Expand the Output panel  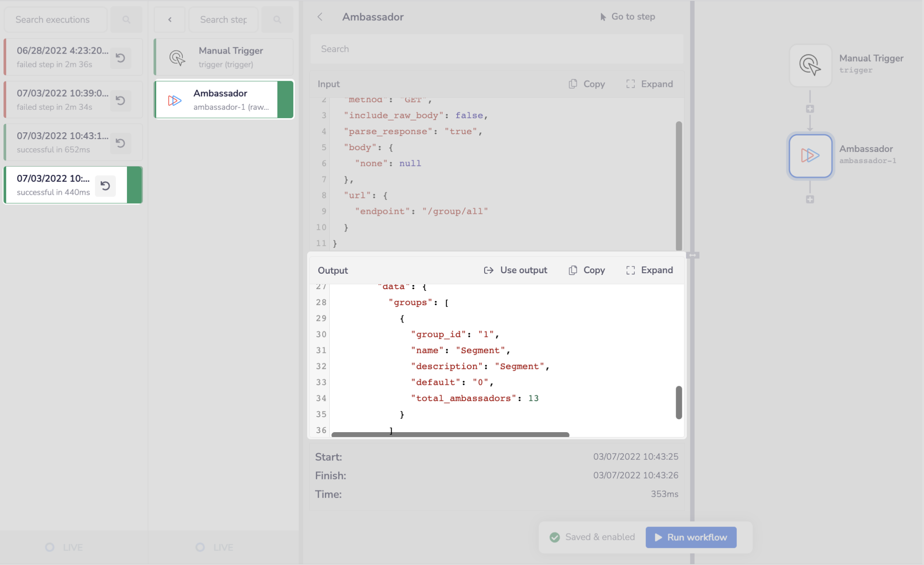tap(649, 270)
